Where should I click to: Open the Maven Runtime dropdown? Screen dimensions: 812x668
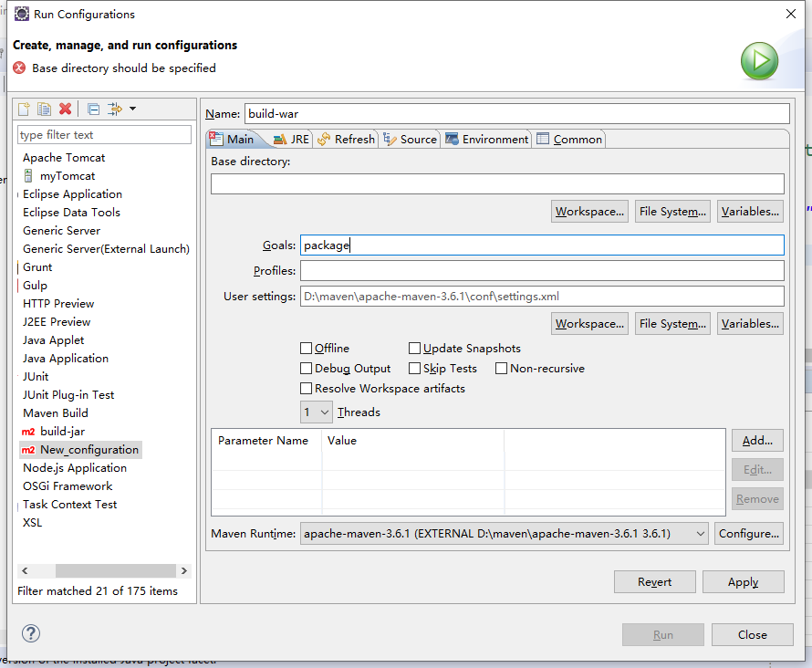coord(504,533)
